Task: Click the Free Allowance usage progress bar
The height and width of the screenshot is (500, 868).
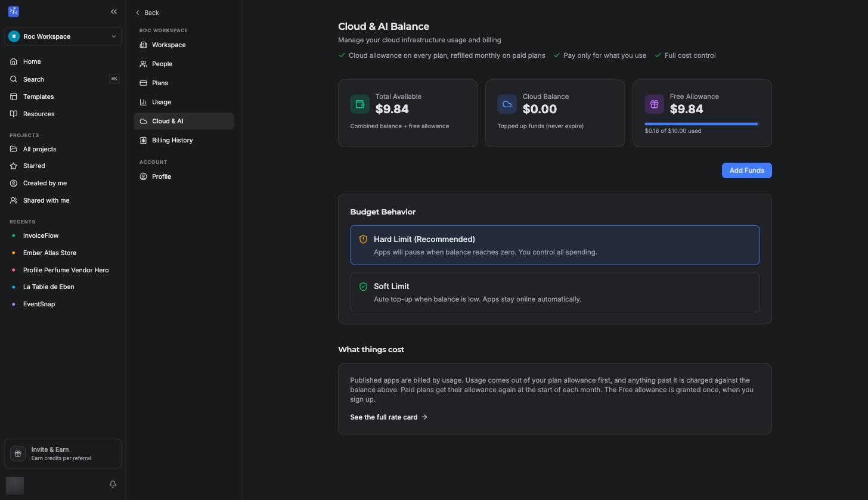Action: (x=702, y=124)
